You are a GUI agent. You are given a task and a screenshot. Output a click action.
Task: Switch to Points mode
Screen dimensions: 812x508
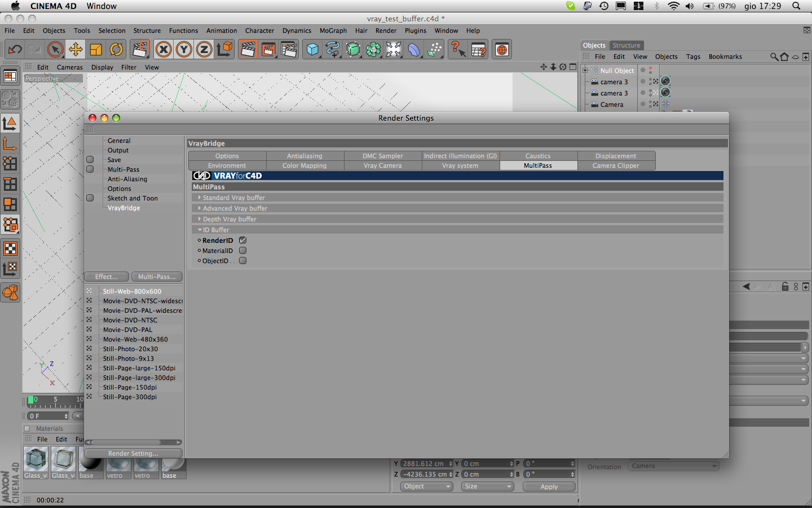coord(10,164)
